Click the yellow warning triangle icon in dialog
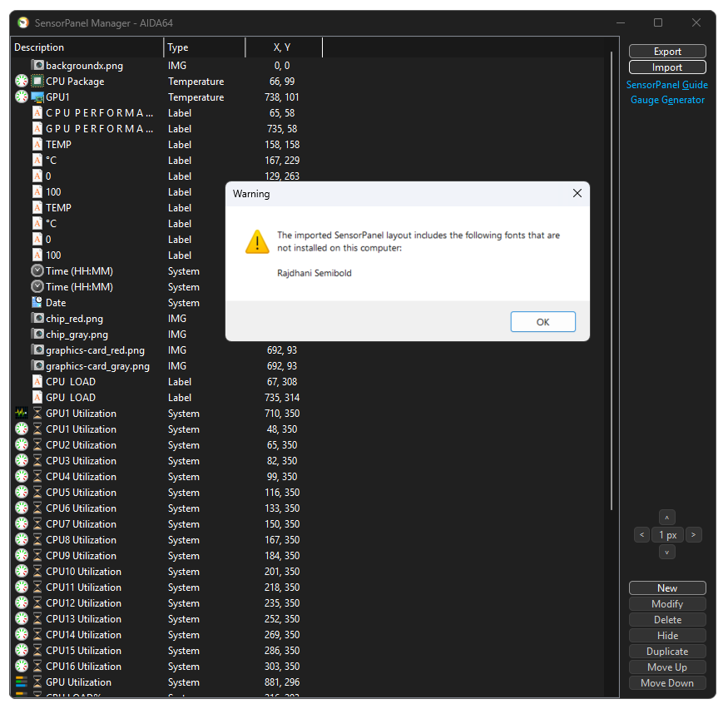728x709 pixels. 257,242
